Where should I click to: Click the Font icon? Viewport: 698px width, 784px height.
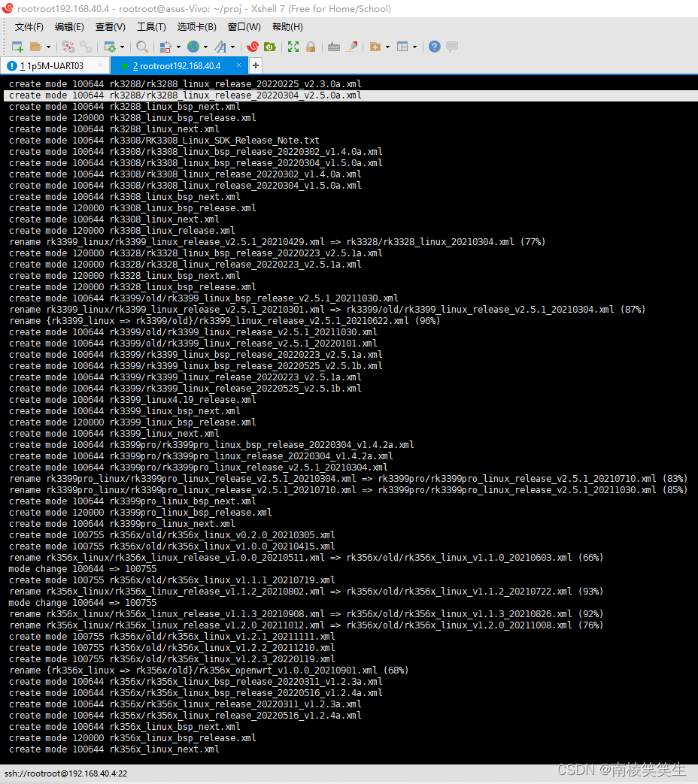(x=220, y=47)
